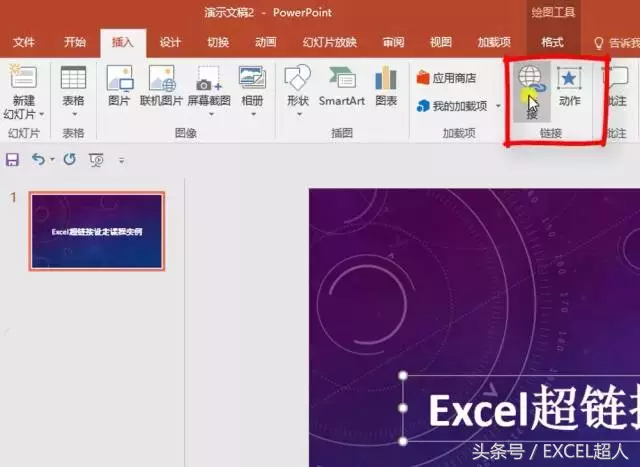This screenshot has width=640, height=467.
Task: Switch to the 视图 (View) tab
Action: [x=441, y=42]
